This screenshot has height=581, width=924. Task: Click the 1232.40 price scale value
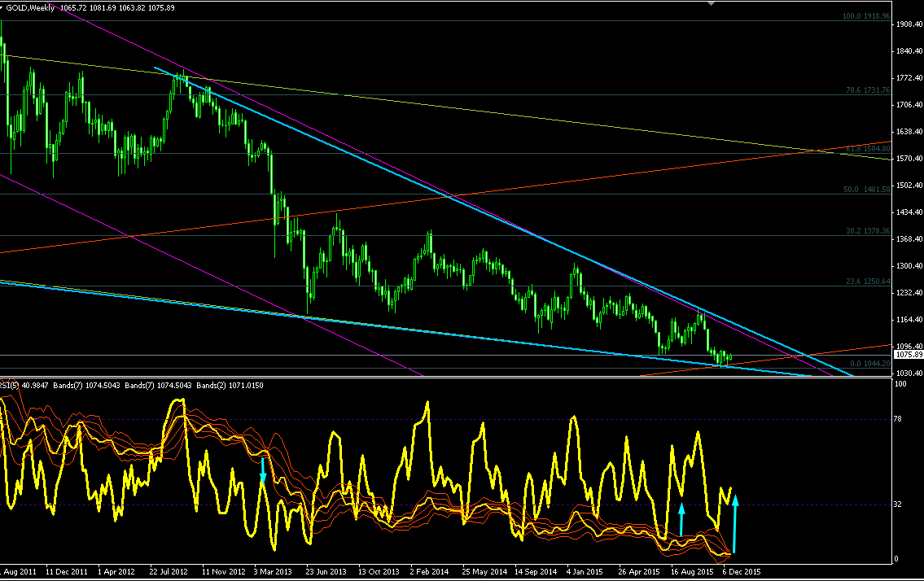909,293
